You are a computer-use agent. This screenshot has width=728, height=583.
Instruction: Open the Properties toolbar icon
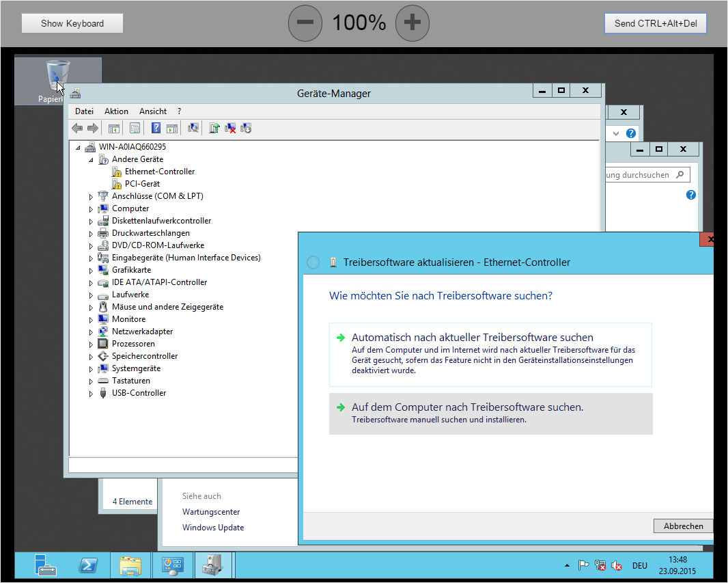pos(135,128)
